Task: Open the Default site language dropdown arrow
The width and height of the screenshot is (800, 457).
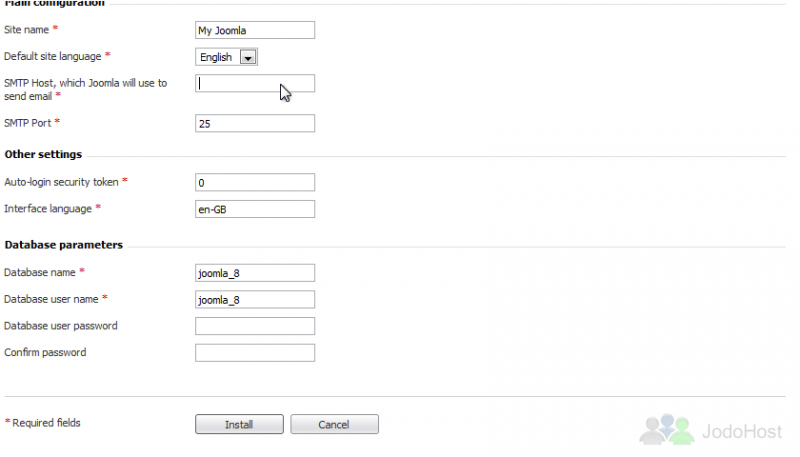Action: pyautogui.click(x=248, y=57)
